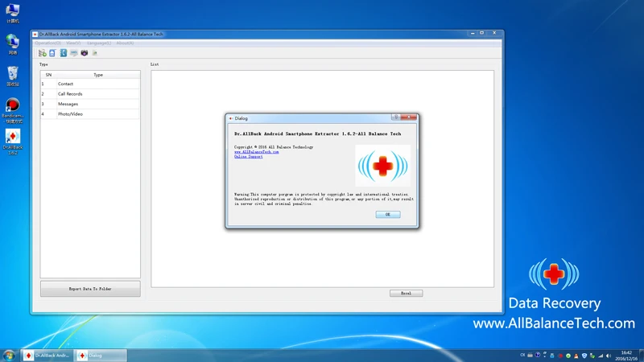Image resolution: width=644 pixels, height=362 pixels.
Task: Click OK in the About dialog
Action: coord(388,214)
